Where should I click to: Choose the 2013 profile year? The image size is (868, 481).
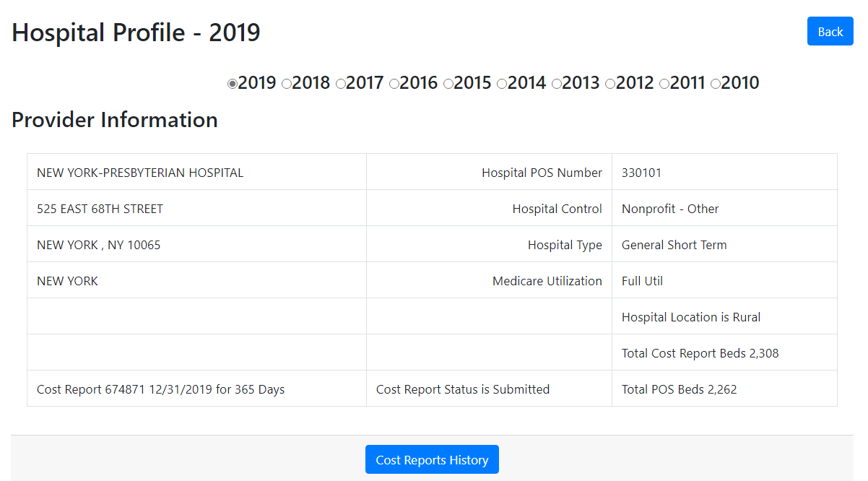tap(557, 84)
